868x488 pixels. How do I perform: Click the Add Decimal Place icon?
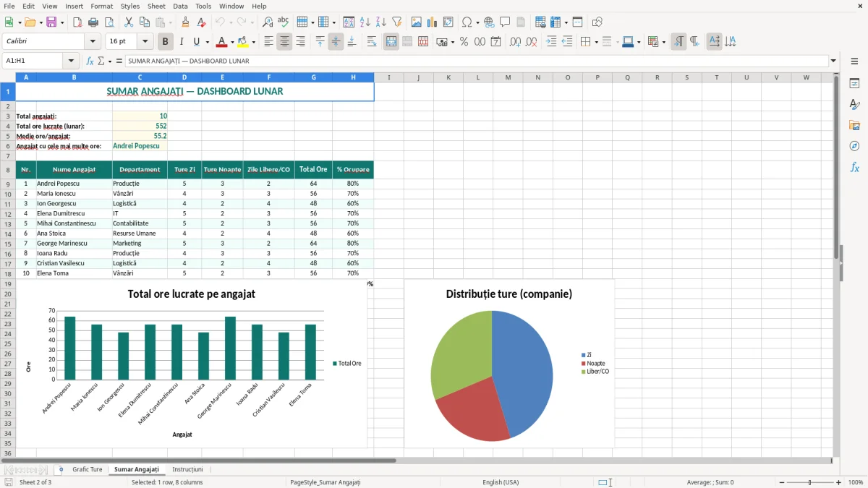[515, 42]
